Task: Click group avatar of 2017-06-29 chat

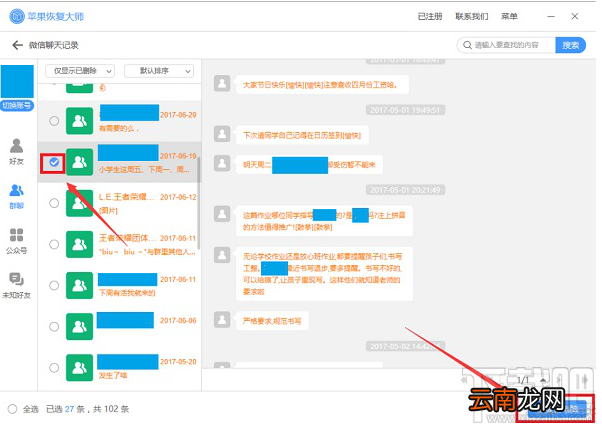Action: tap(79, 121)
